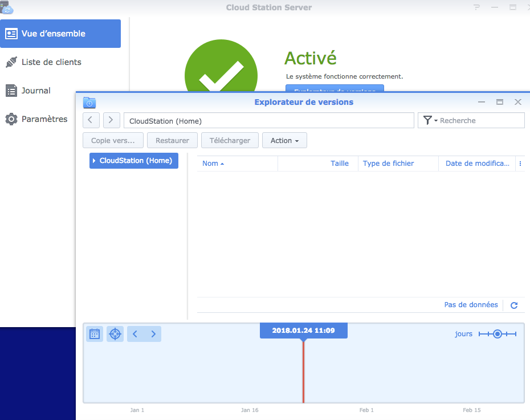Sort by Date de modification column
Screen dimensions: 530x420
click(477, 164)
